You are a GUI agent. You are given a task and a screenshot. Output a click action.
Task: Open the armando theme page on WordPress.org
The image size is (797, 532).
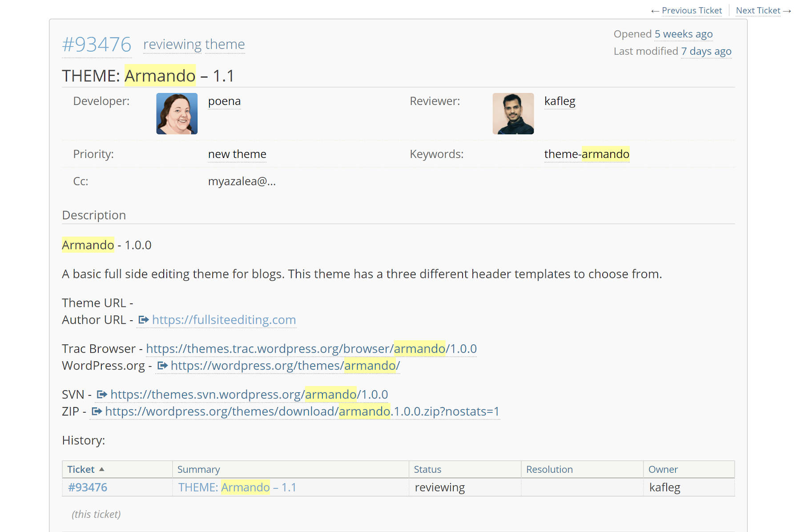click(285, 365)
